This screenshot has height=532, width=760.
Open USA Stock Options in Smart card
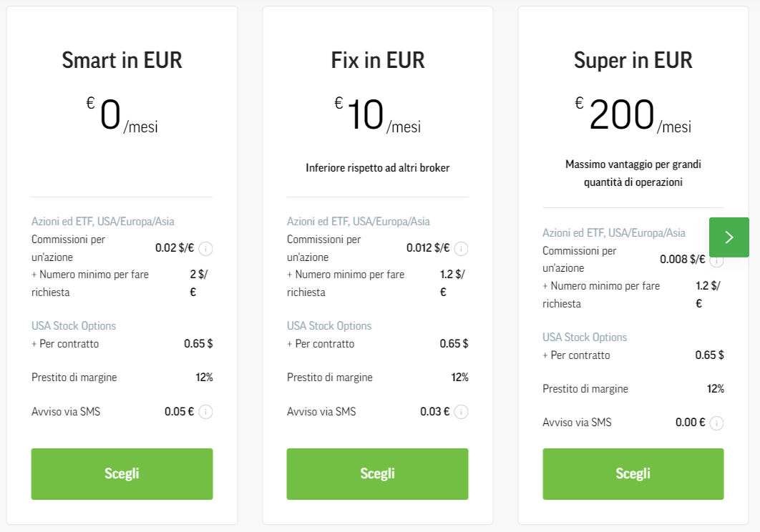[x=74, y=325]
